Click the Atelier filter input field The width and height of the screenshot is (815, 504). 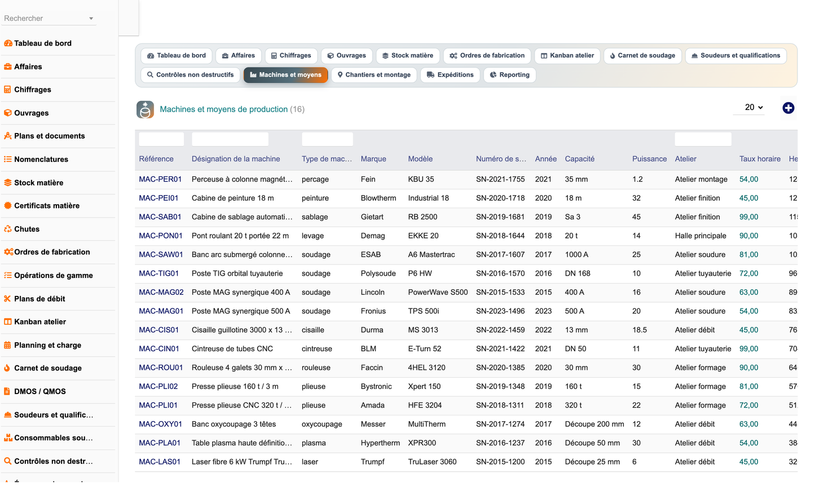coord(703,139)
